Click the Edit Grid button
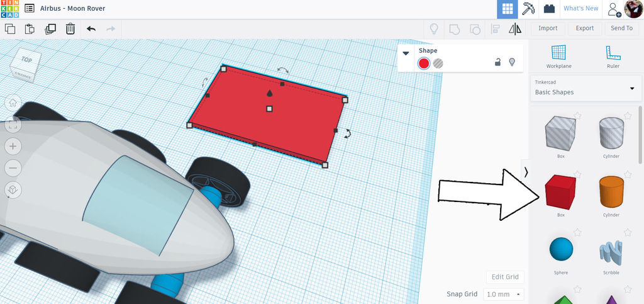The height and width of the screenshot is (304, 644). 505,277
